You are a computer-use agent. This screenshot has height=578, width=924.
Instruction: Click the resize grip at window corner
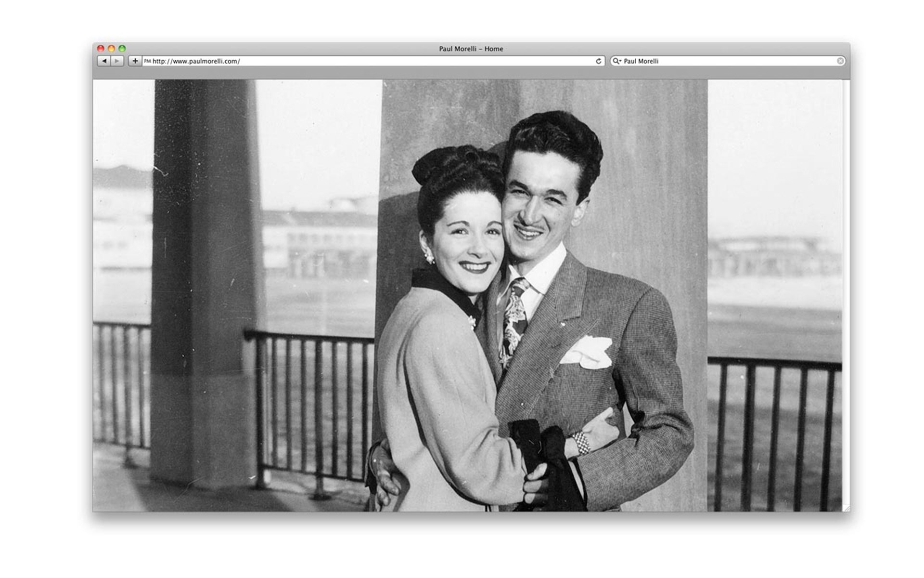point(846,508)
